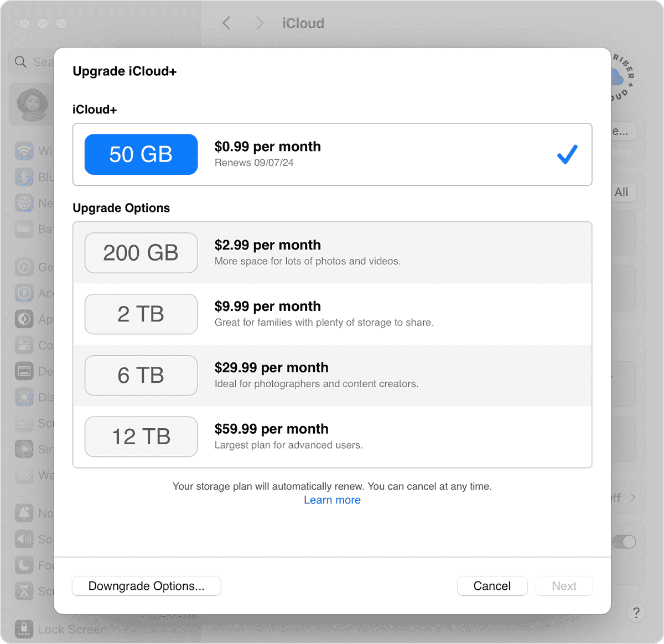Image resolution: width=664 pixels, height=644 pixels.
Task: Select the Focus moon icon
Action: tap(24, 565)
